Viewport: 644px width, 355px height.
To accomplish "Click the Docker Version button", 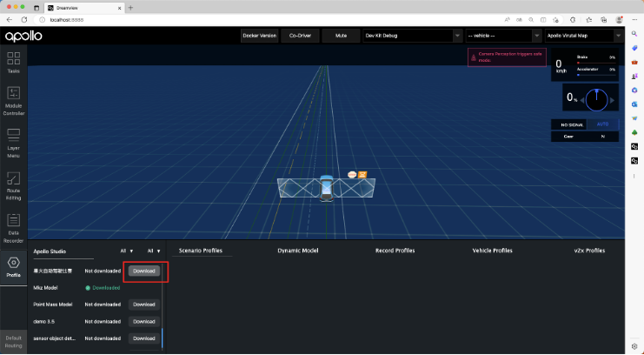I will 259,36.
